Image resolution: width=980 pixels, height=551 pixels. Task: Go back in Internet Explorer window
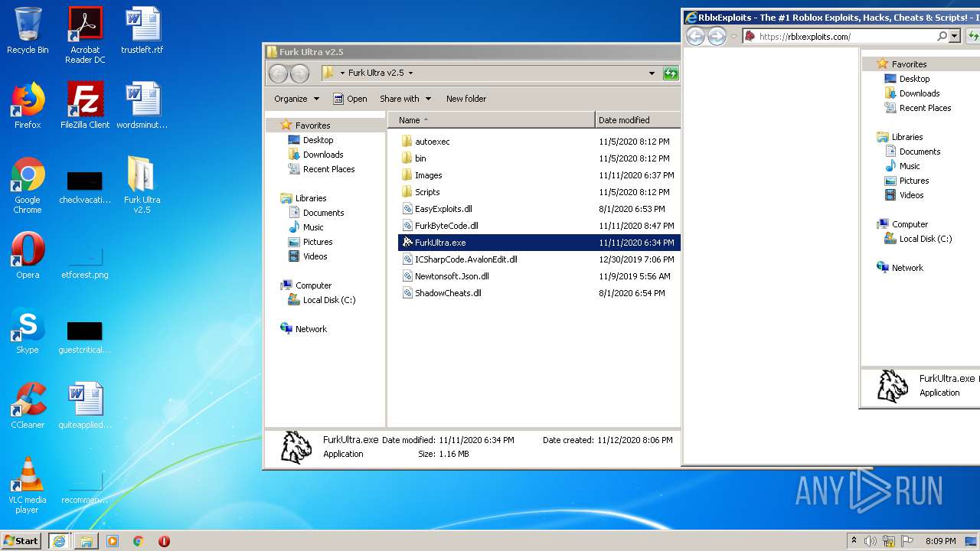click(694, 37)
